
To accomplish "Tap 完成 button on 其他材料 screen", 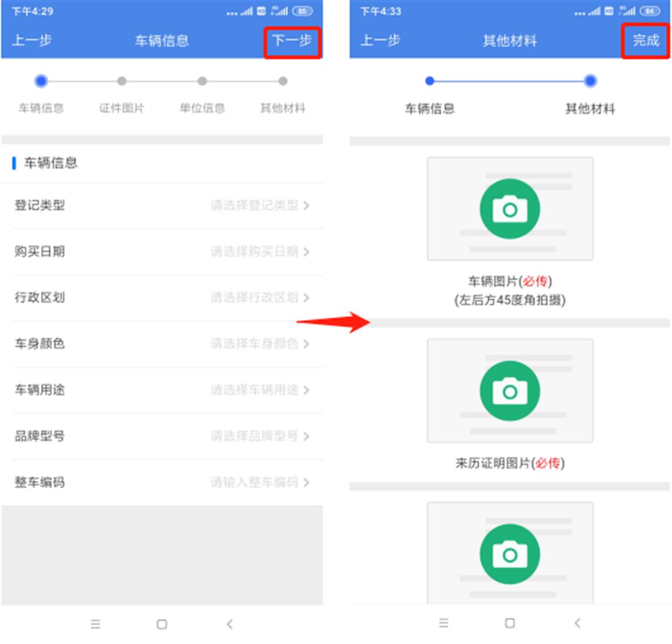I will tap(645, 41).
